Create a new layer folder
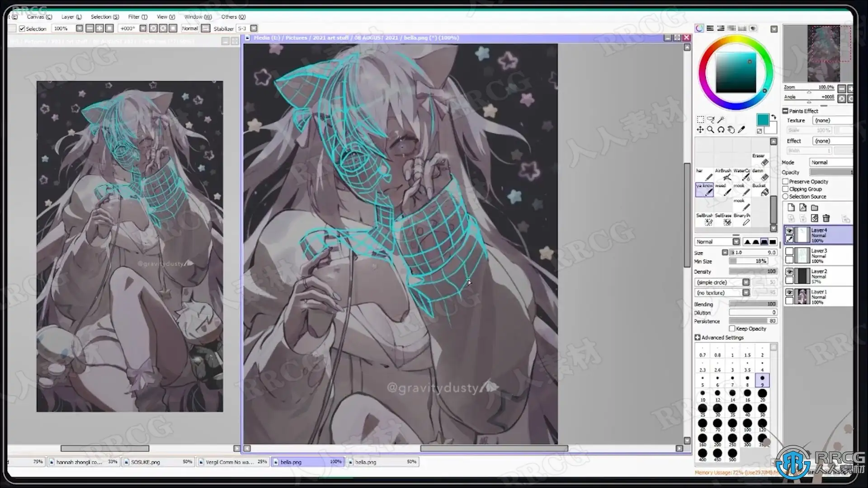868x488 pixels. pyautogui.click(x=815, y=207)
